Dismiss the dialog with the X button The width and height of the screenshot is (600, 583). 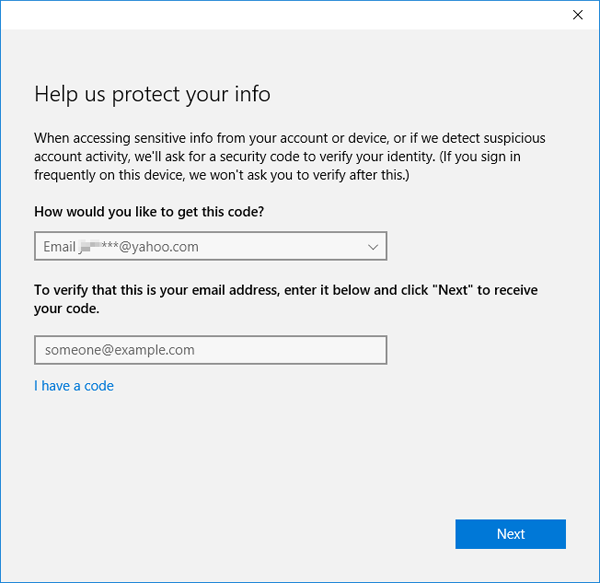pyautogui.click(x=577, y=15)
